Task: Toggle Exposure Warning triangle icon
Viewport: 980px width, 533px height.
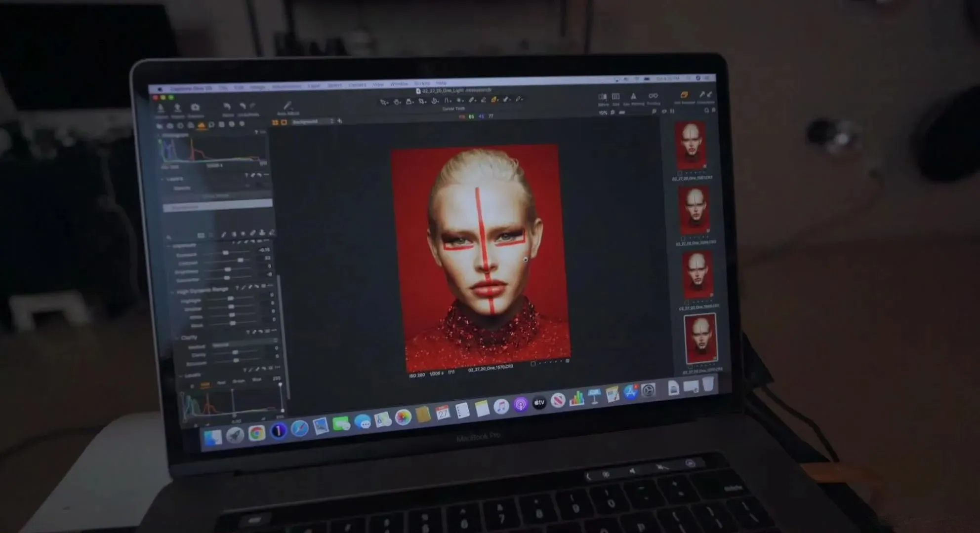Action: (x=633, y=97)
